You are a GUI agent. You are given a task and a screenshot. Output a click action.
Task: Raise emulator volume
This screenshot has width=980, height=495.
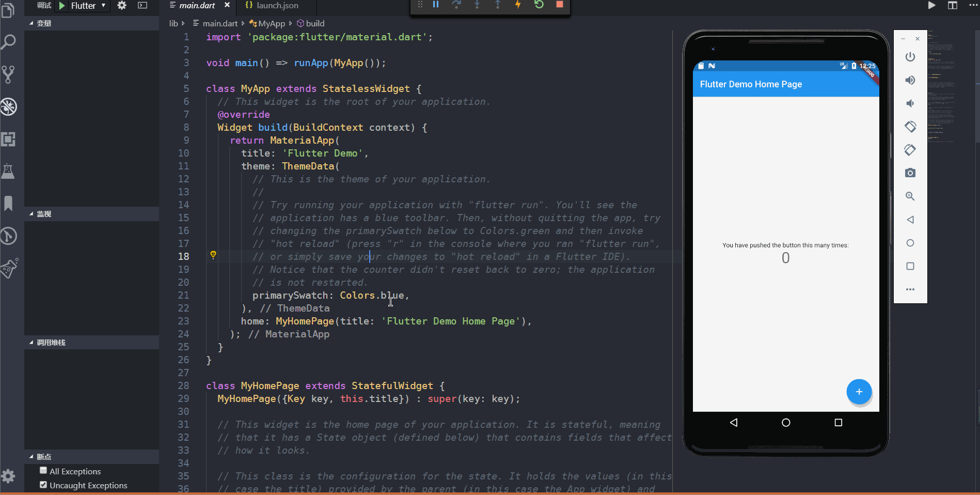tap(910, 80)
